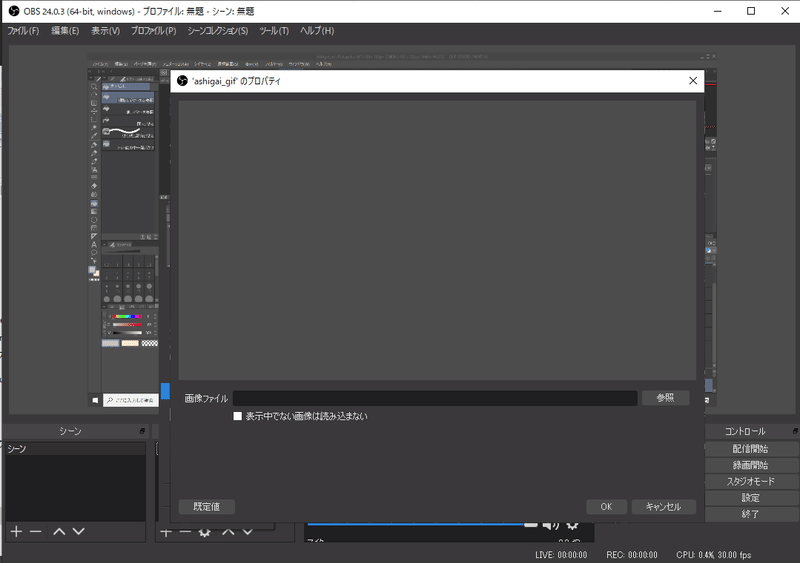Remove the selected scene with minus icon
This screenshot has width=800, height=563.
point(35,531)
